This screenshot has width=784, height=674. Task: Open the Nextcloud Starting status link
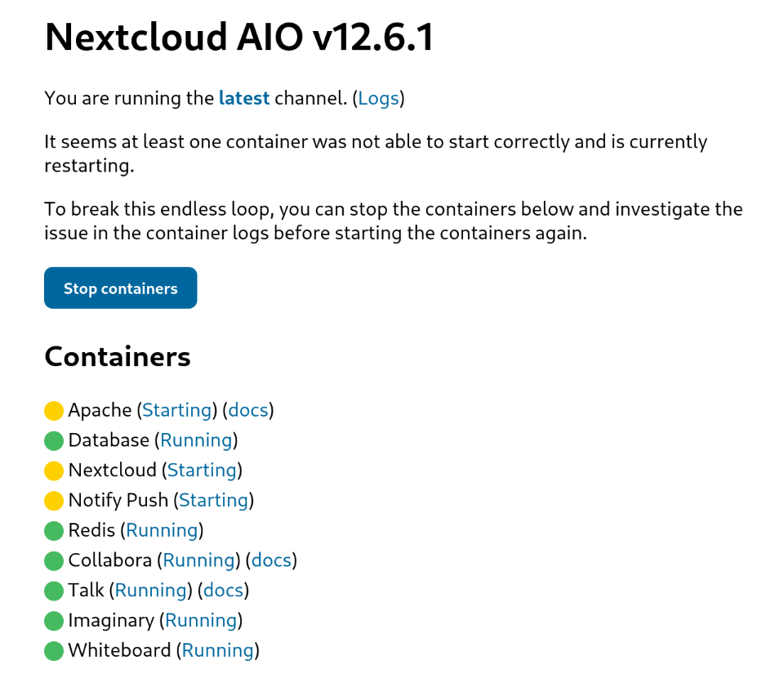click(x=202, y=471)
